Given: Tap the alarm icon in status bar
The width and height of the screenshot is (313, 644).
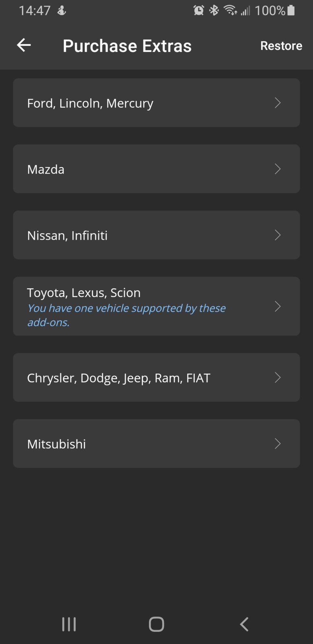Looking at the screenshot, I should [x=199, y=10].
